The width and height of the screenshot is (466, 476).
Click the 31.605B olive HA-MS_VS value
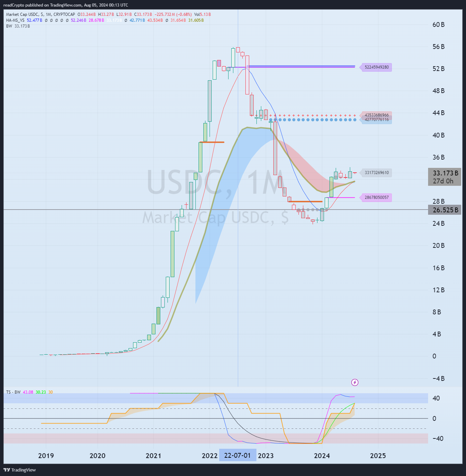(196, 20)
